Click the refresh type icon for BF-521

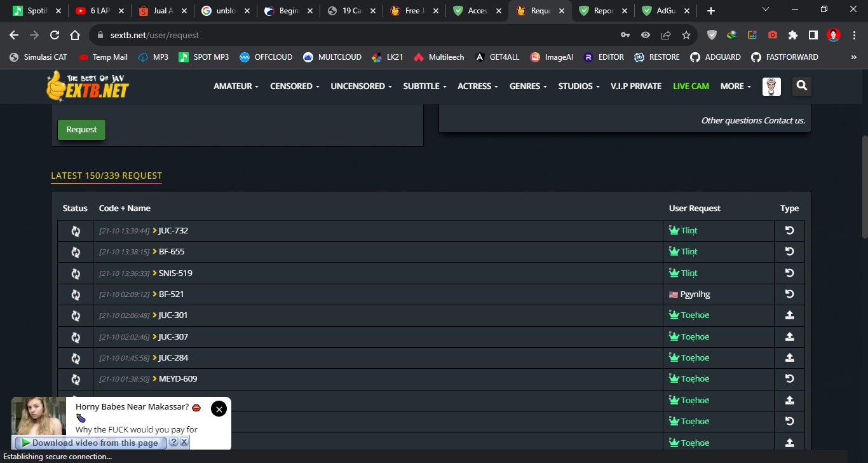[x=789, y=294]
